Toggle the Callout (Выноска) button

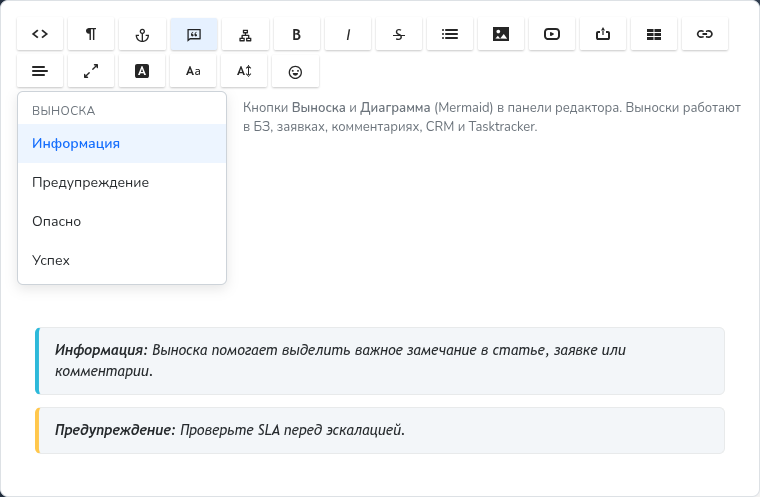click(x=193, y=34)
